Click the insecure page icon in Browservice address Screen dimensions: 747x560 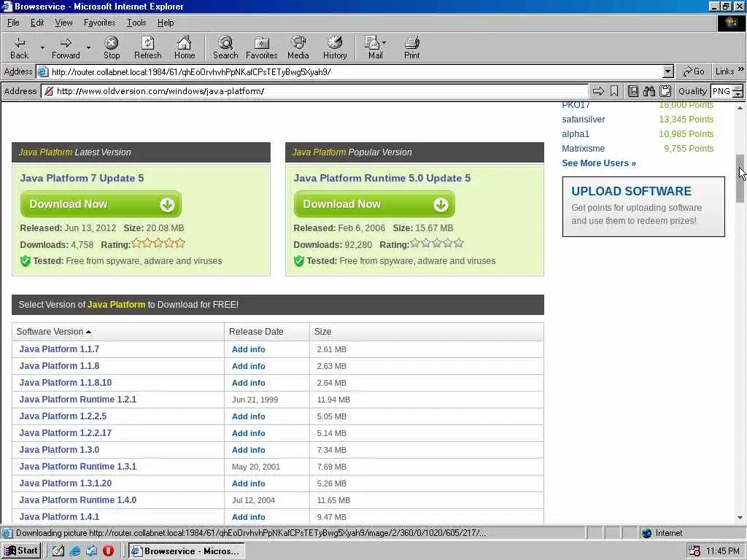coord(49,91)
